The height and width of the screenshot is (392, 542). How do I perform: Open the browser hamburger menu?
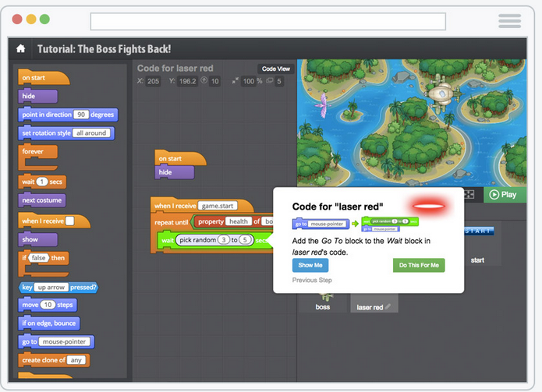click(509, 21)
